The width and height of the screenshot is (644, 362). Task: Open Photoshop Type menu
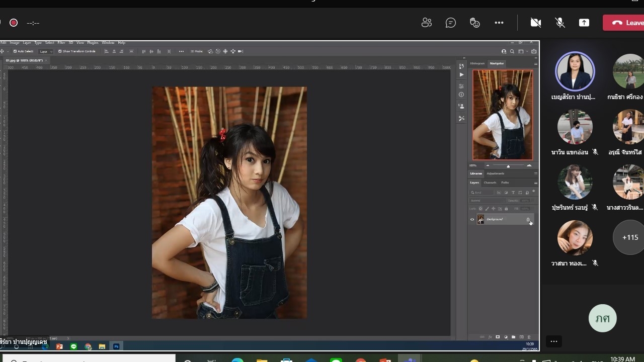point(38,43)
